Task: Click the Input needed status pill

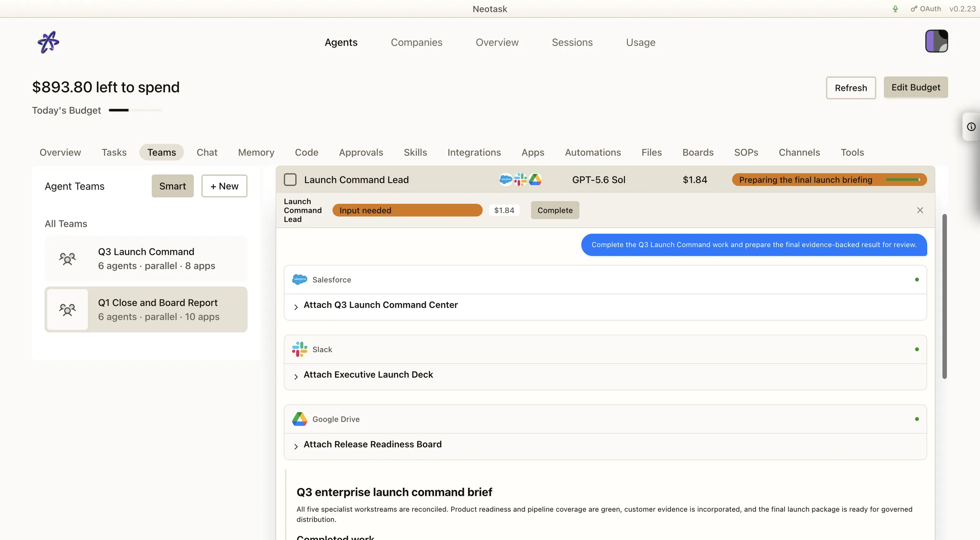Action: pyautogui.click(x=407, y=210)
